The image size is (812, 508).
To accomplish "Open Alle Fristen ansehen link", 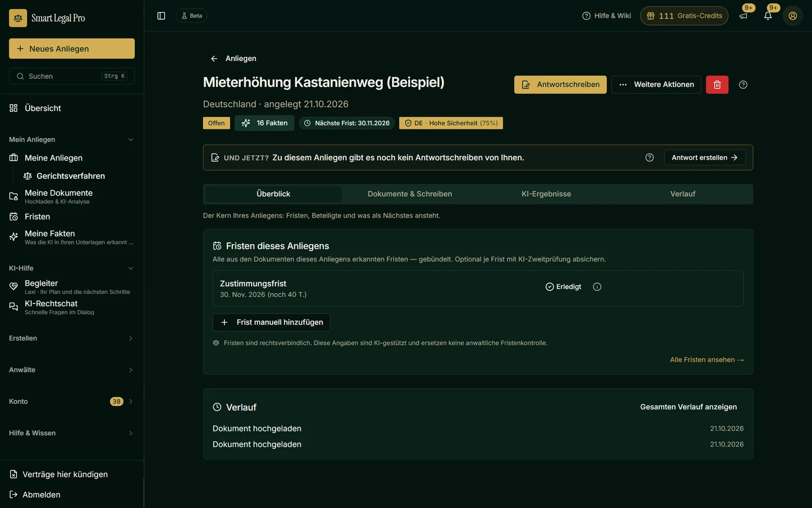I will [x=707, y=360].
